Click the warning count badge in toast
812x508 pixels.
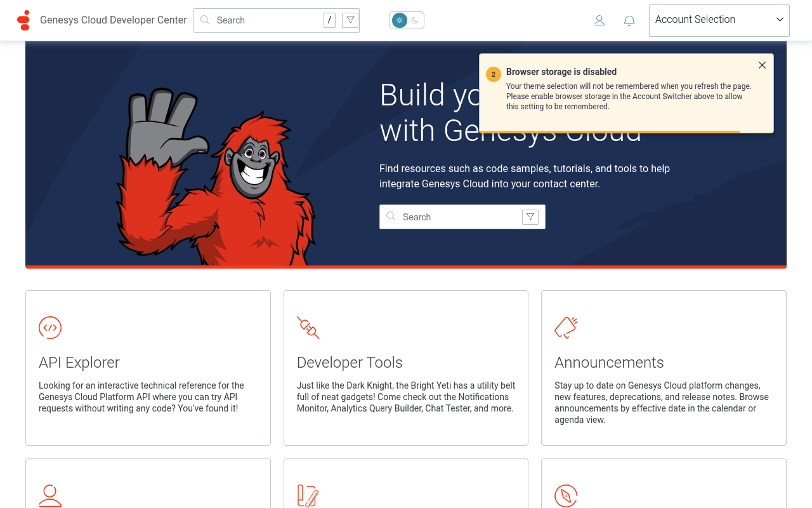(x=494, y=74)
